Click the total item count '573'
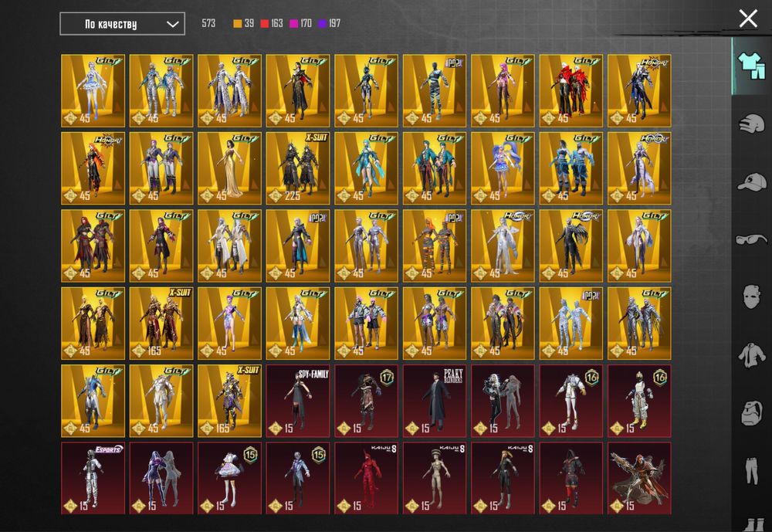772x532 pixels. pos(208,23)
